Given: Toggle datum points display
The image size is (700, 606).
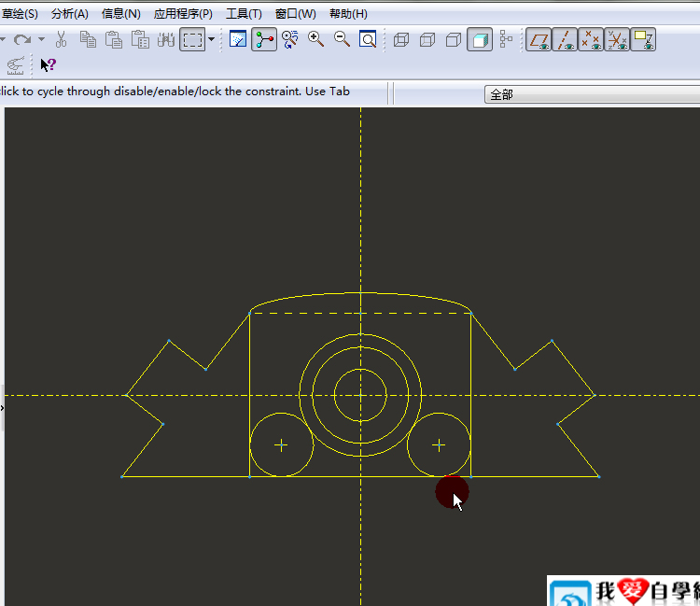Looking at the screenshot, I should [x=591, y=40].
